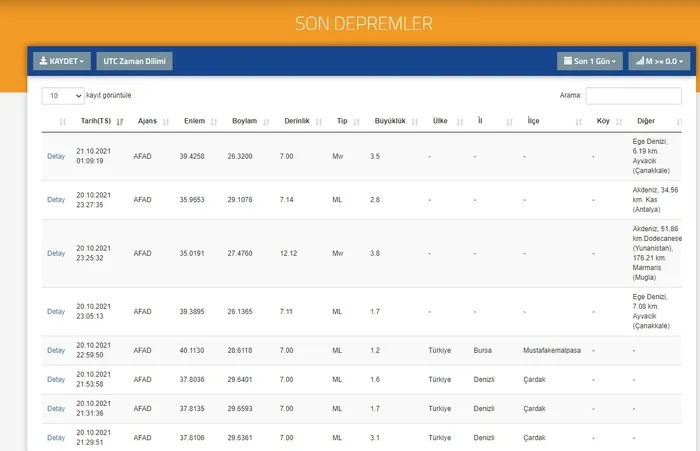This screenshot has height=451, width=700.
Task: Select the 21.10.2021 01:09:19 date cell
Action: pos(93,156)
